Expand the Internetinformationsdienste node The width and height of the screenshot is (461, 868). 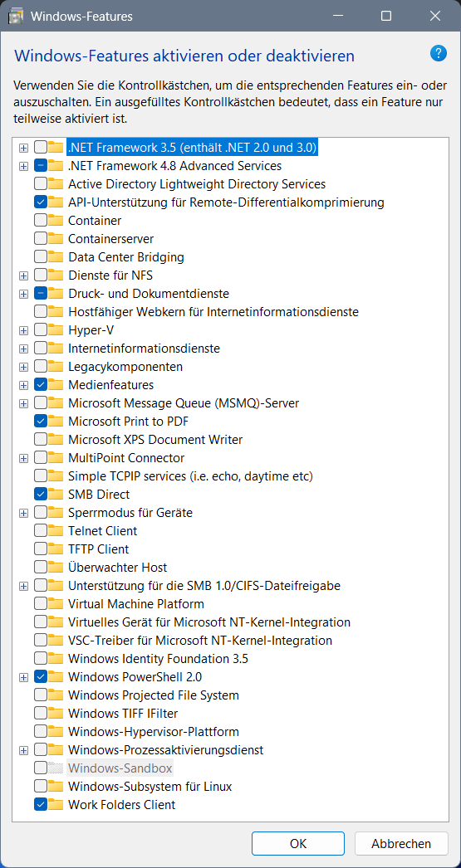[x=23, y=349]
